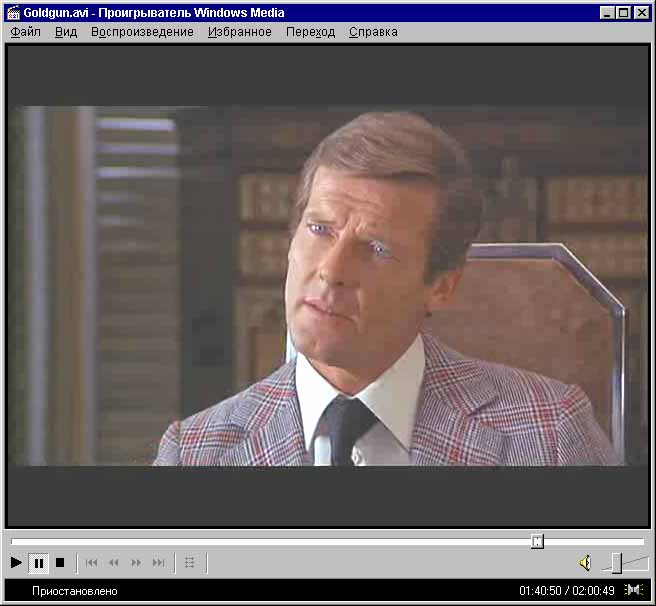Click the rewind button

113,563
